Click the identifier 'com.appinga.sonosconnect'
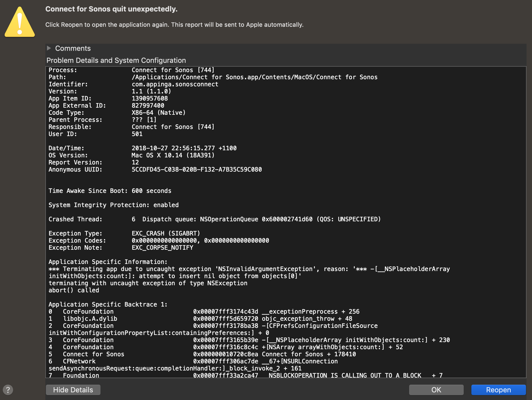The width and height of the screenshot is (532, 400). pos(175,84)
